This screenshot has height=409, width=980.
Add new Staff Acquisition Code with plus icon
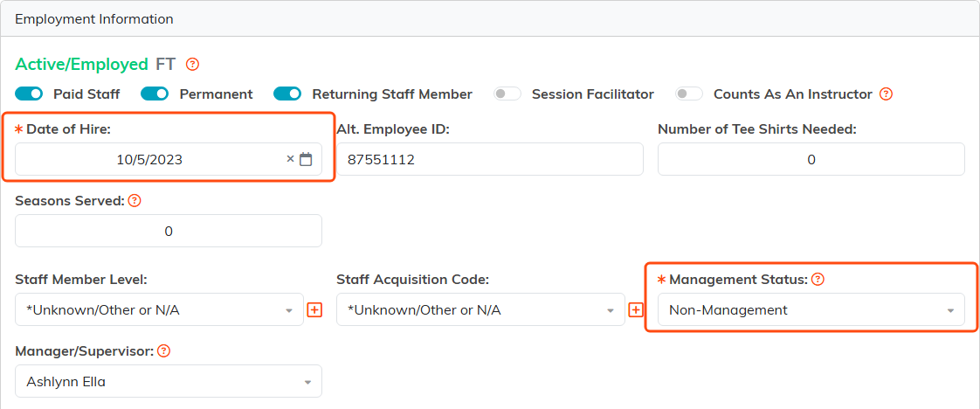tap(636, 309)
